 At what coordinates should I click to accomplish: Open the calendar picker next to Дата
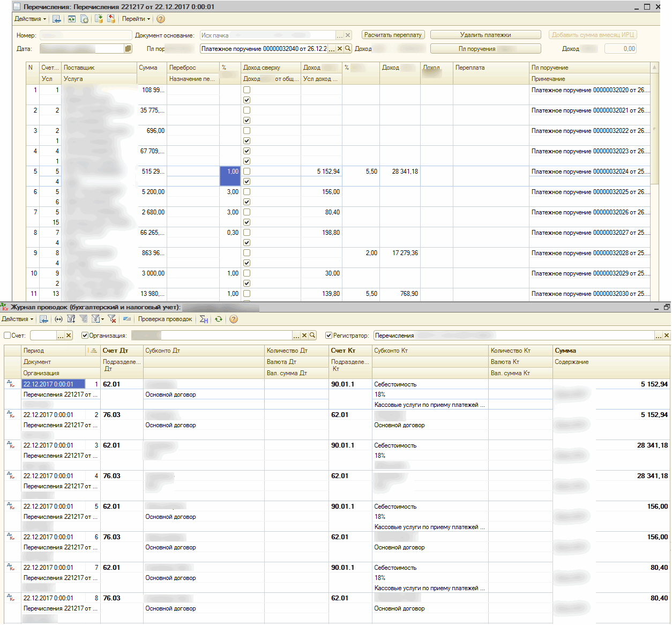(128, 49)
